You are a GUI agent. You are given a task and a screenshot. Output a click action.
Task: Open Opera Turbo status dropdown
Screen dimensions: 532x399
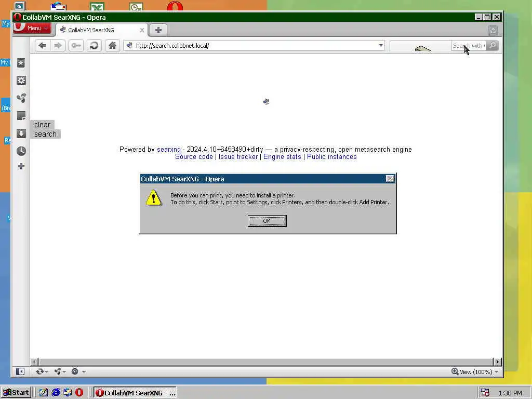(78, 371)
